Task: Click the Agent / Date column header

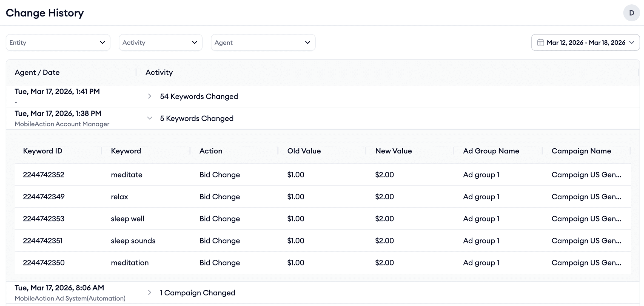Action: coord(37,72)
